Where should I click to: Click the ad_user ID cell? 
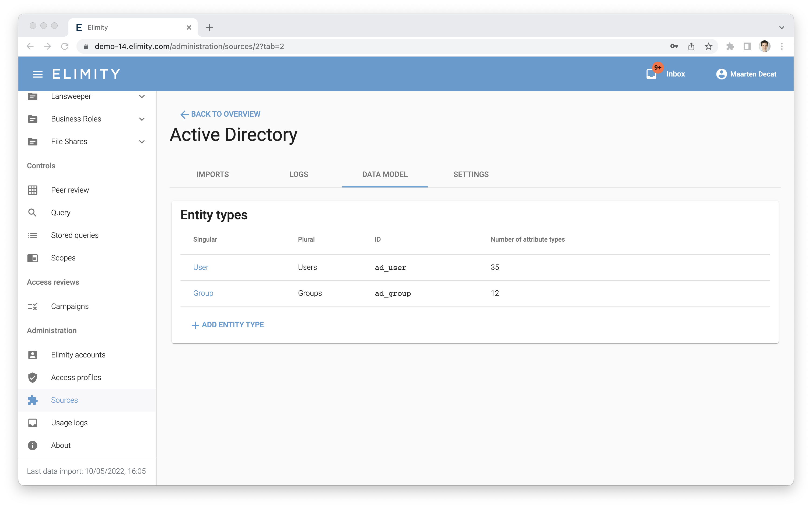pyautogui.click(x=391, y=268)
